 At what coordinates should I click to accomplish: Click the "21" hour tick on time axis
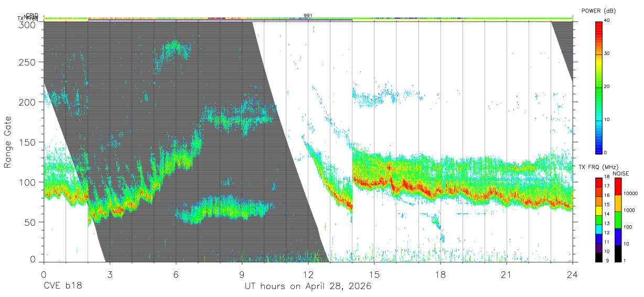pos(507,274)
